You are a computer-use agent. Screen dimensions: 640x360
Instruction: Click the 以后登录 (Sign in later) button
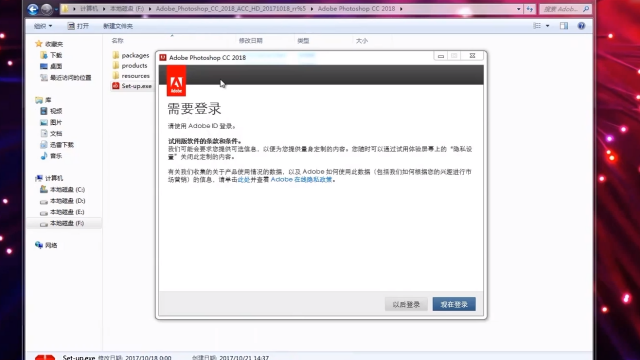pos(406,304)
